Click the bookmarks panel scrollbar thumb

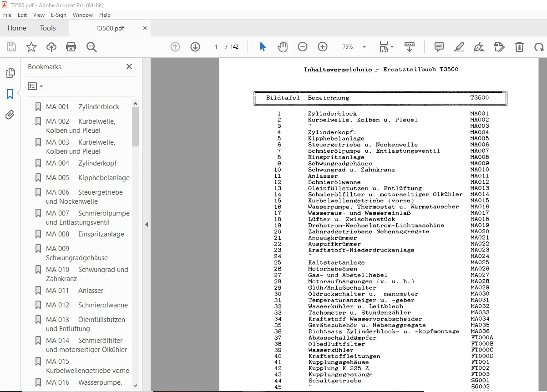click(135, 127)
